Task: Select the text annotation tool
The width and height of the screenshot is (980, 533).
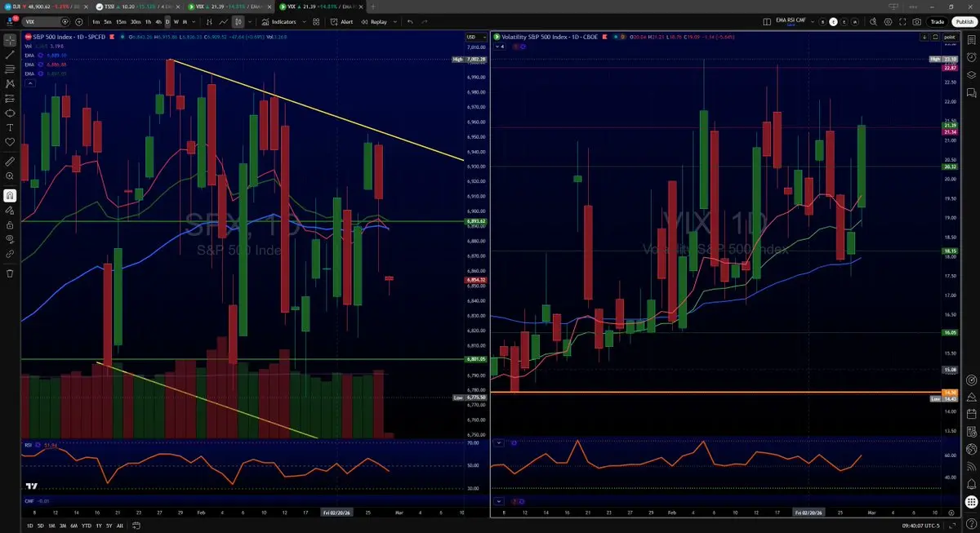Action: pyautogui.click(x=10, y=127)
